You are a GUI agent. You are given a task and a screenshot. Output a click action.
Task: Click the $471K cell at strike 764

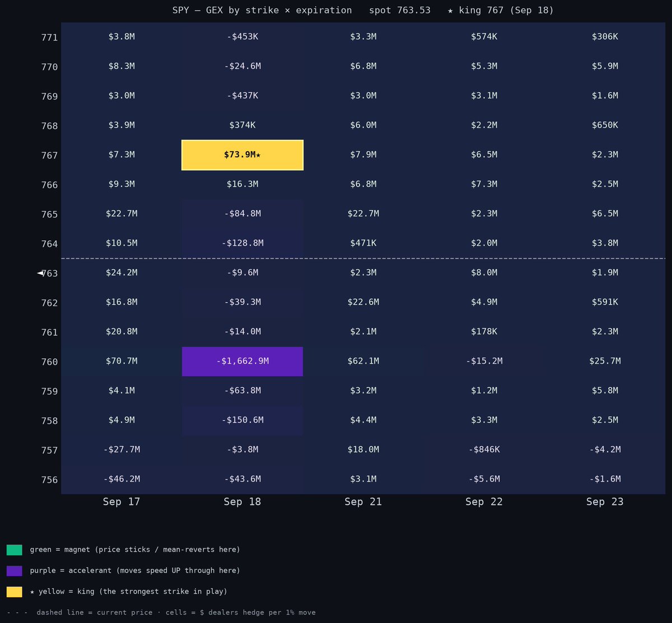363,243
